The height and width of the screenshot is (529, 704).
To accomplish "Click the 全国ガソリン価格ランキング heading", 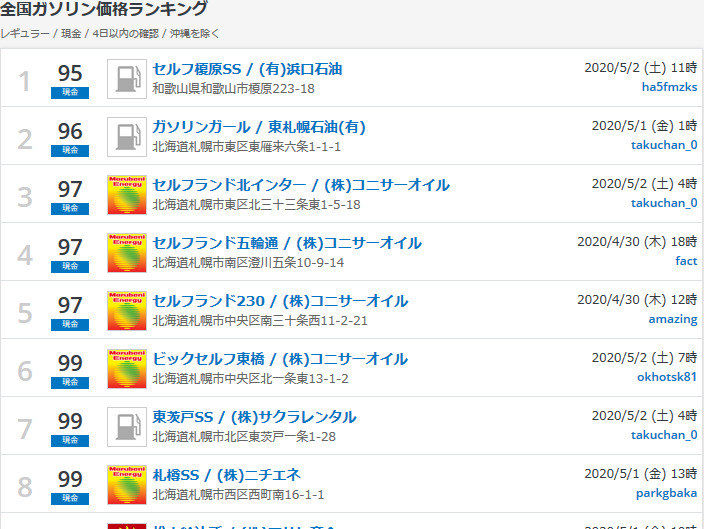I will click(x=103, y=9).
